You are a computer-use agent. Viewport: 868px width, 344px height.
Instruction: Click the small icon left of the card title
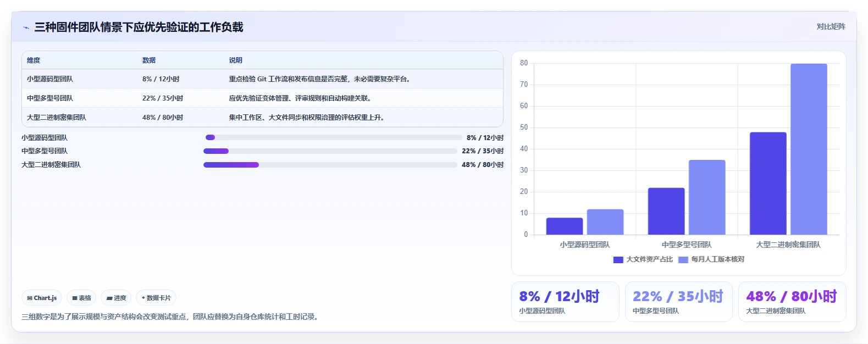coord(26,27)
